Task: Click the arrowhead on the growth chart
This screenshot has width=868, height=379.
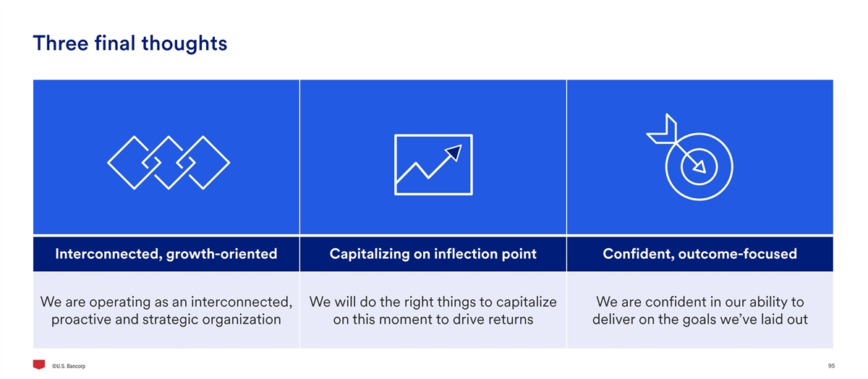Action: pyautogui.click(x=454, y=152)
